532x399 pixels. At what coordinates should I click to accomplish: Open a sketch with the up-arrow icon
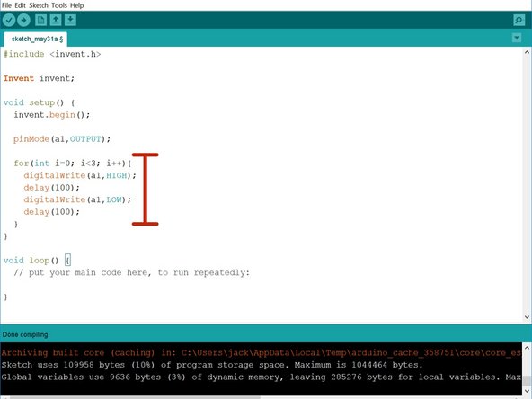click(x=56, y=21)
